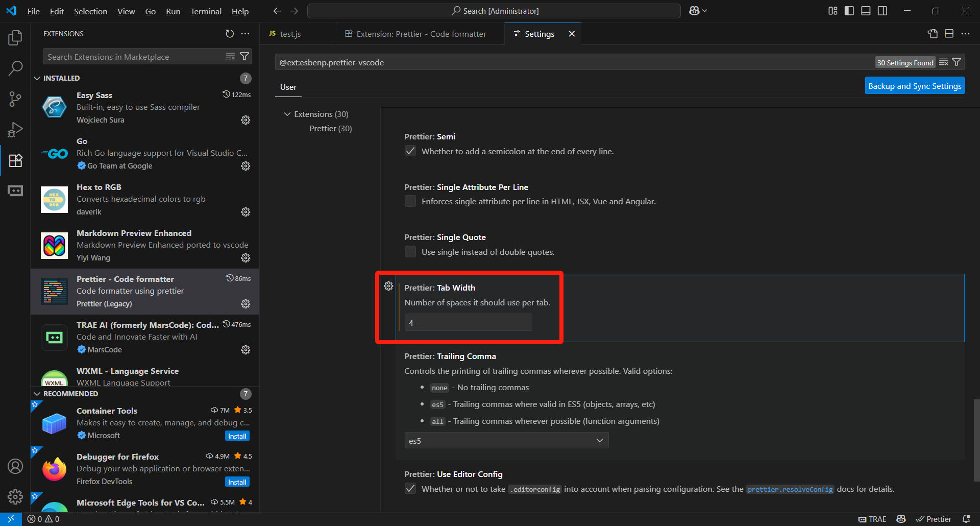980x526 pixels.
Task: Customize layout icon in title bar
Action: point(833,11)
